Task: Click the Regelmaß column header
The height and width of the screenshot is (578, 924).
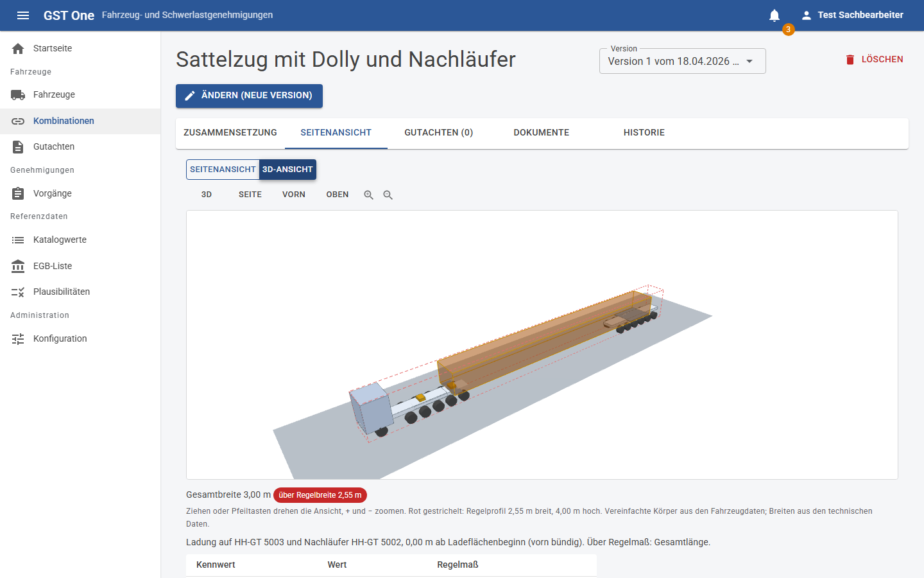Action: (458, 565)
